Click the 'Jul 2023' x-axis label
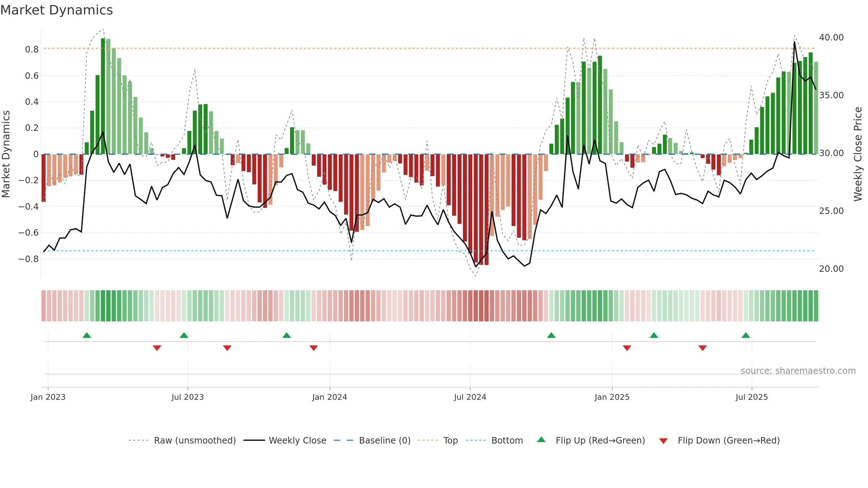This screenshot has height=488, width=868. (188, 397)
